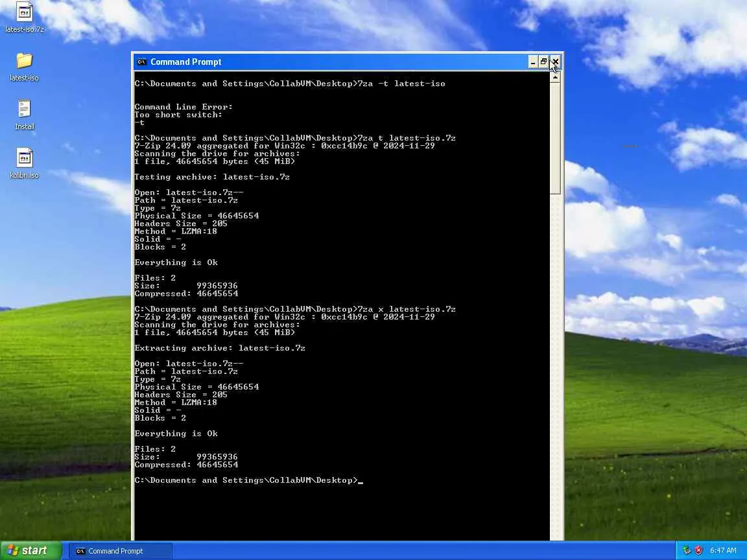Screen dimensions: 747x560
Task: Close the Command Prompt window
Action: (x=555, y=62)
